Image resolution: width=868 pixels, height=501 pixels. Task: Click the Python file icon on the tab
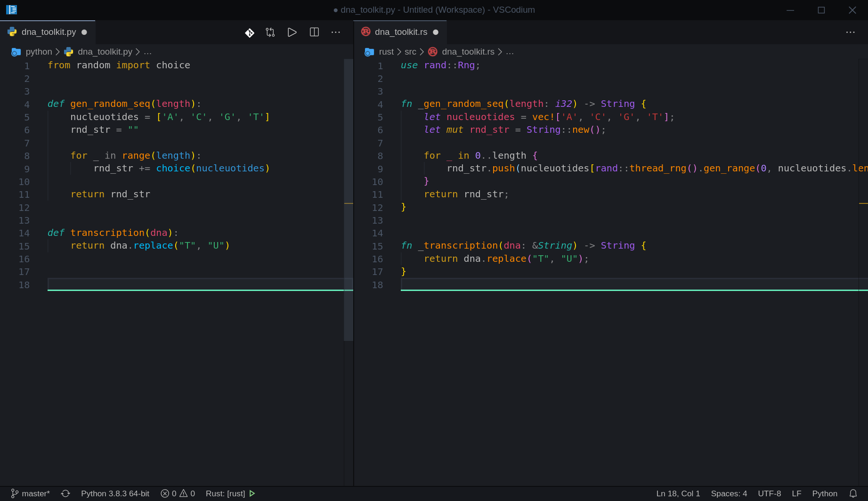[12, 32]
